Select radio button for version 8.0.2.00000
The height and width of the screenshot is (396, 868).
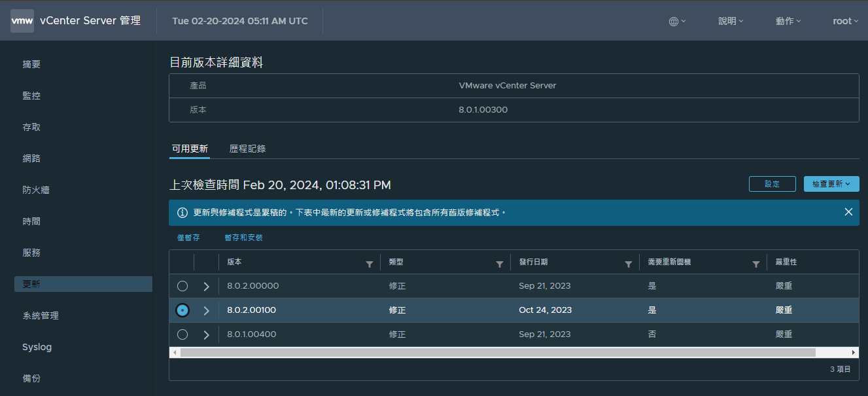[182, 286]
